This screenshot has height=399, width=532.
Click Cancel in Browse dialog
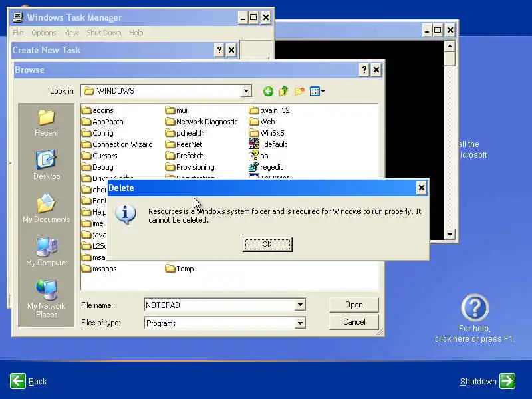[354, 322]
